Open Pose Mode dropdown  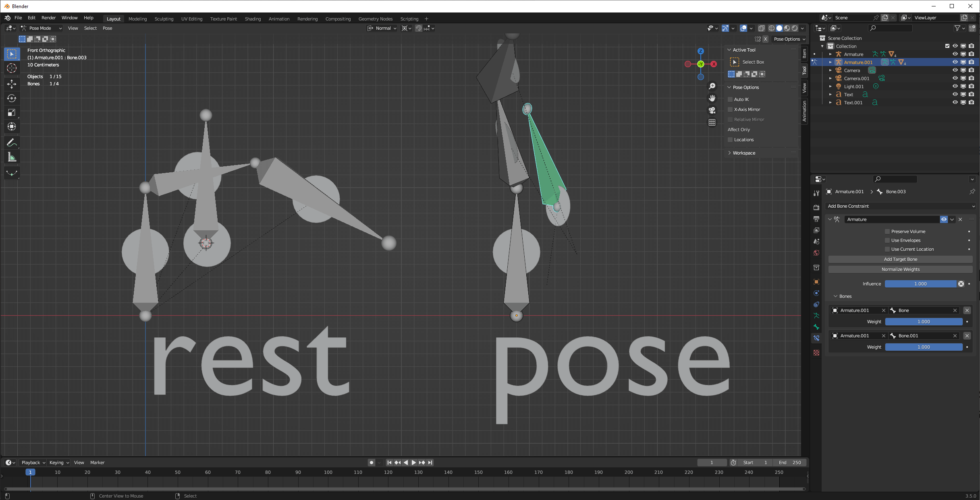(42, 28)
